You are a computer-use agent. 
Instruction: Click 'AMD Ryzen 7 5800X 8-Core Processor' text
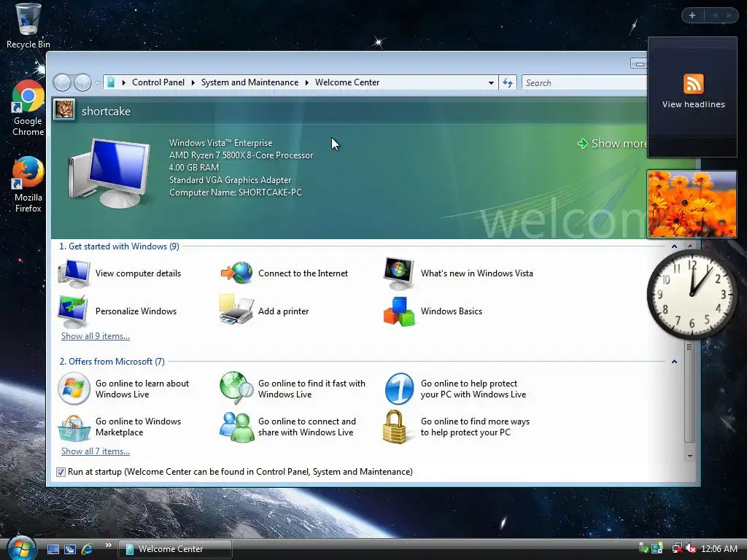click(x=241, y=155)
